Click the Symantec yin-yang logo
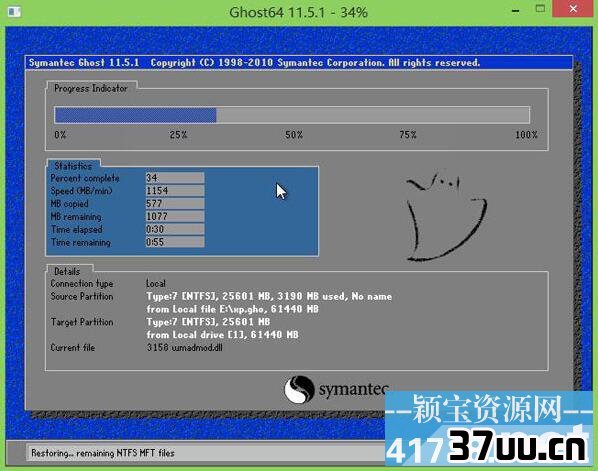The width and height of the screenshot is (598, 471). click(299, 389)
